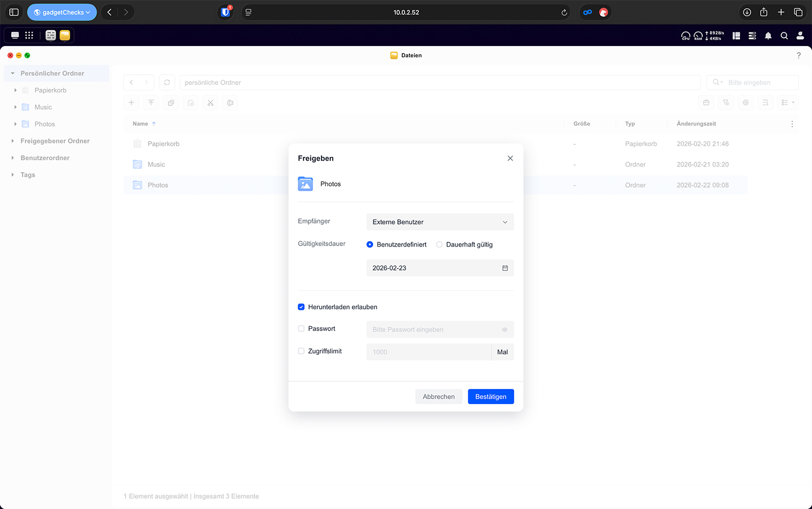Open the user account icon
Viewport: 812px width, 509px height.
pyautogui.click(x=800, y=36)
